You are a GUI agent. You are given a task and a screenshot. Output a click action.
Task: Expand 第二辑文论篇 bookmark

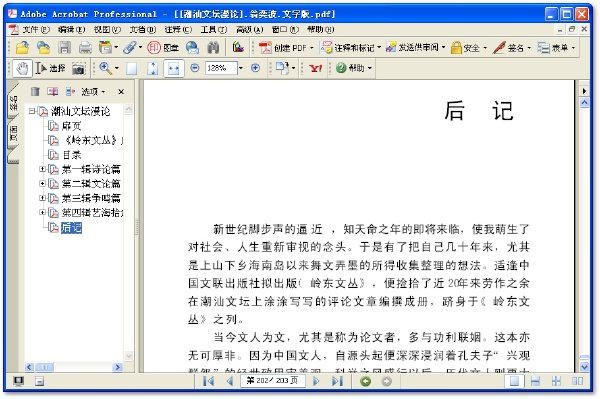pos(42,183)
